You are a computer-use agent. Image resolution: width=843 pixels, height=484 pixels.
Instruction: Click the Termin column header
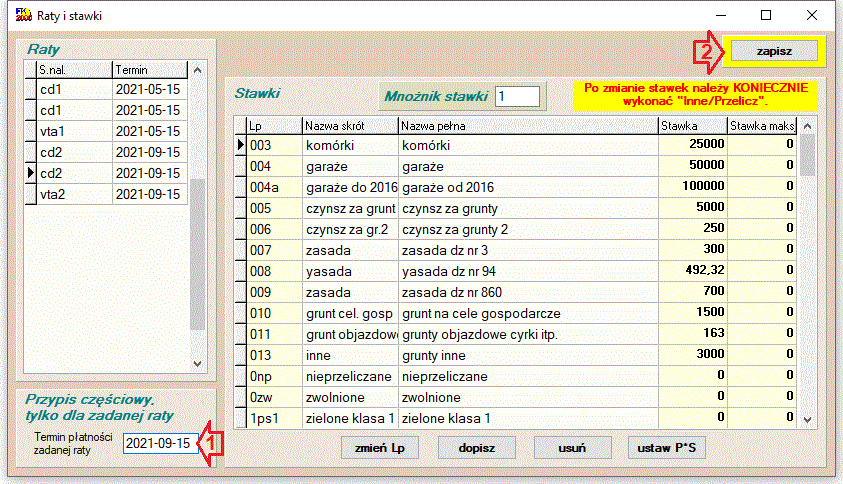[x=150, y=70]
